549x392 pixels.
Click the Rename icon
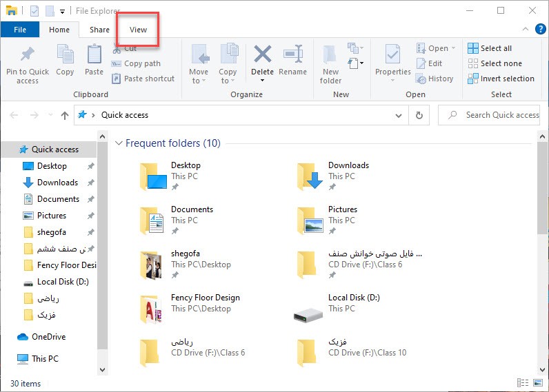(293, 54)
